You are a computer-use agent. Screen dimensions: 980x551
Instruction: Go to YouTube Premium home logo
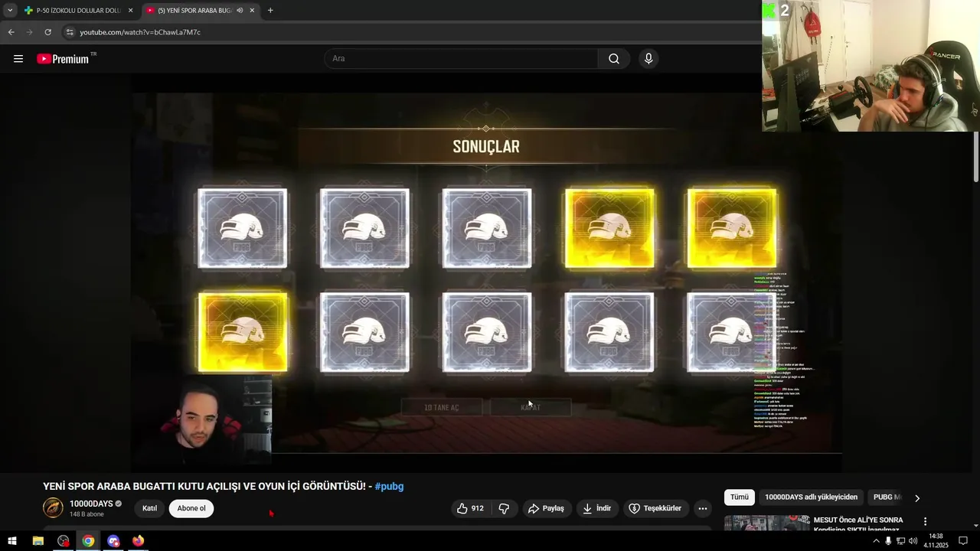point(63,59)
